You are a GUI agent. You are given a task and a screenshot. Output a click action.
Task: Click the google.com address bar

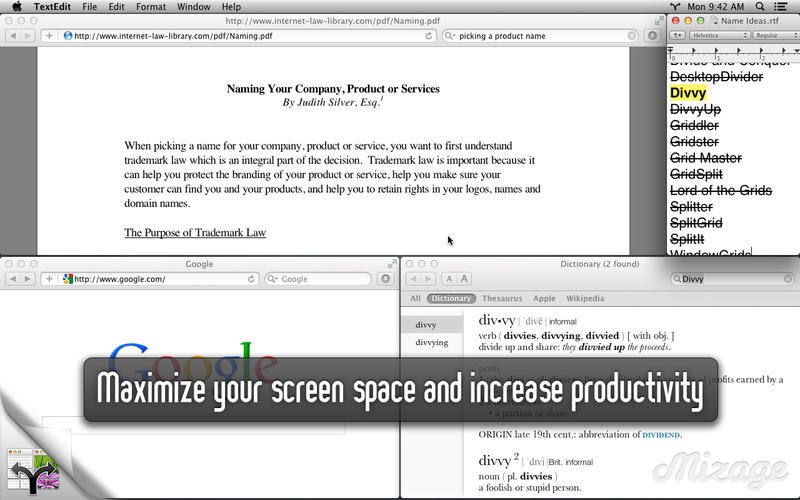(x=160, y=279)
